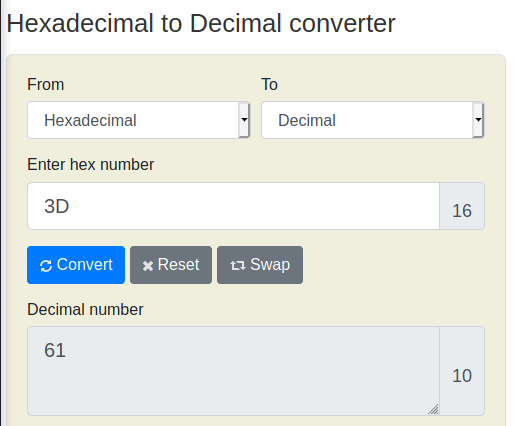Focus the hex input containing 3D

click(x=233, y=206)
